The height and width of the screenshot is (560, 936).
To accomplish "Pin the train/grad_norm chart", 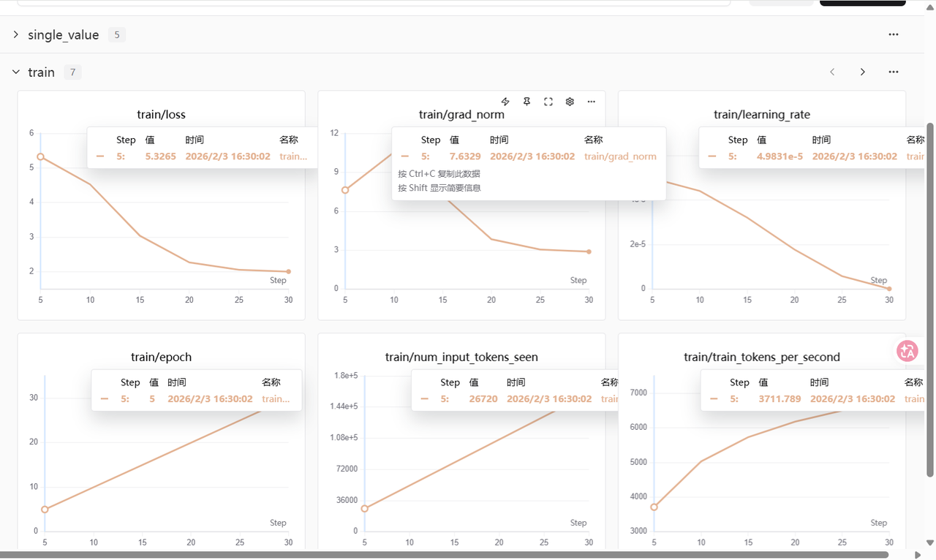I will click(x=526, y=102).
